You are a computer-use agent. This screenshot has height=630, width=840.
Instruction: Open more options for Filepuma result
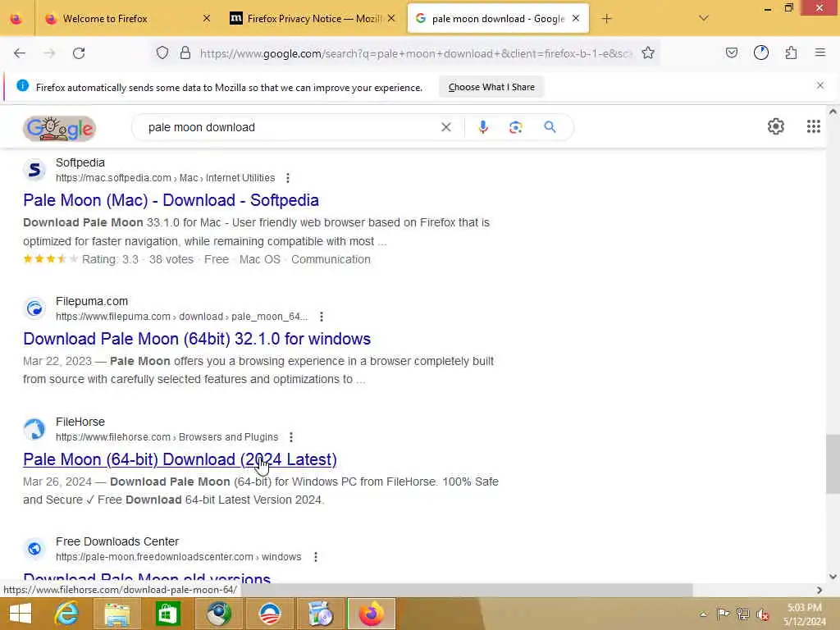coord(322,317)
